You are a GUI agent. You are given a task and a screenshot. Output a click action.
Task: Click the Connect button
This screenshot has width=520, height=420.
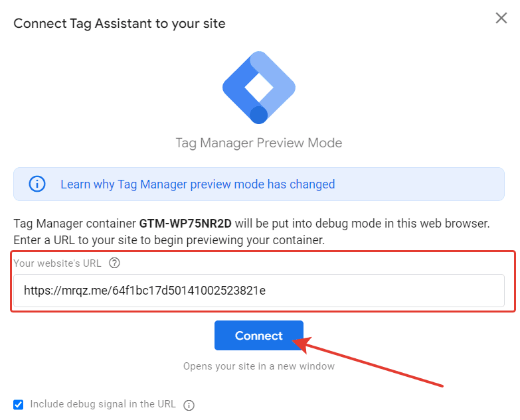[259, 335]
